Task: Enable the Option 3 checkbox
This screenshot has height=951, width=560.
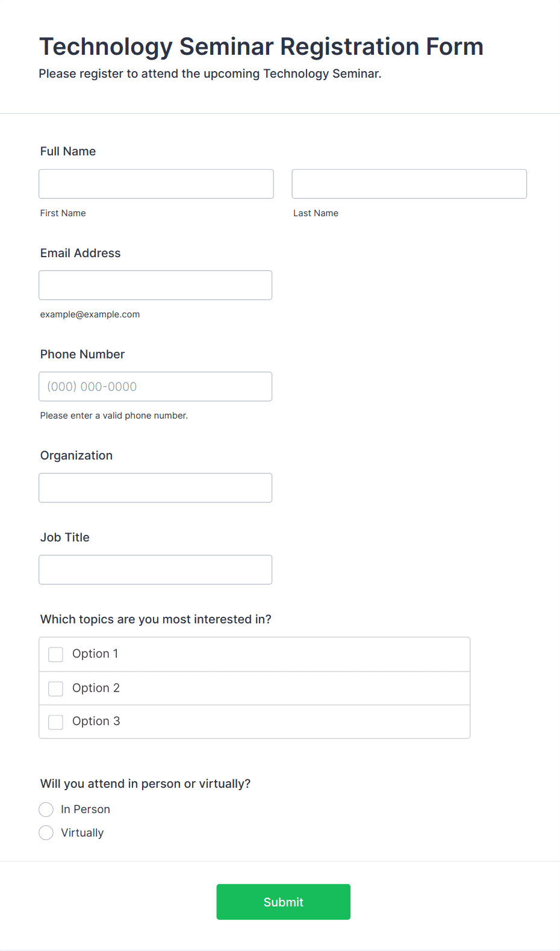Action: (x=55, y=722)
